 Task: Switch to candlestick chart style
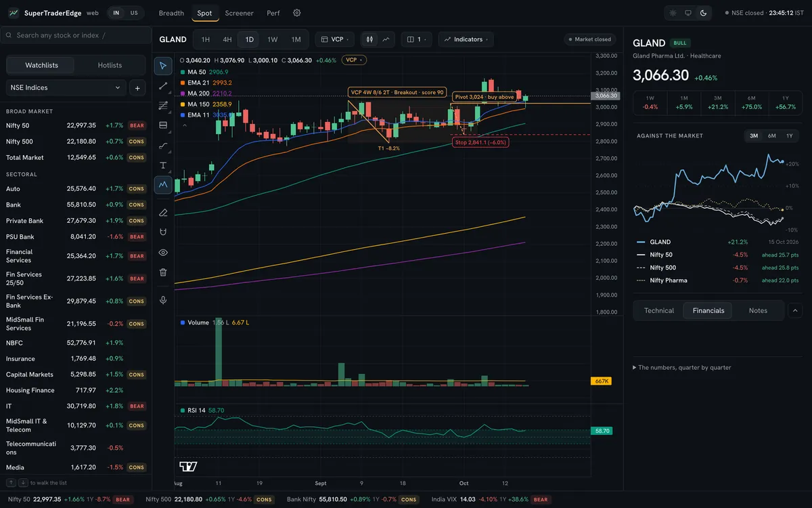[370, 39]
